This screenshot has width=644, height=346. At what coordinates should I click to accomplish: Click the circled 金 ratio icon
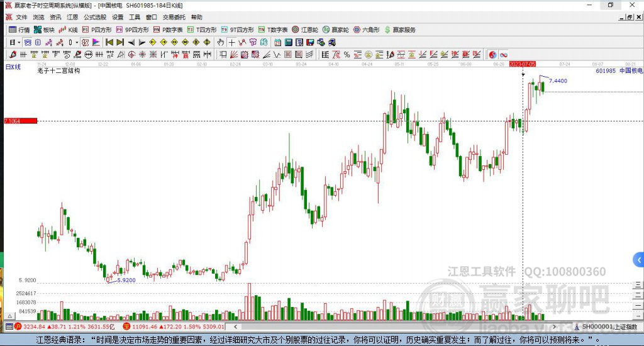pyautogui.click(x=369, y=55)
